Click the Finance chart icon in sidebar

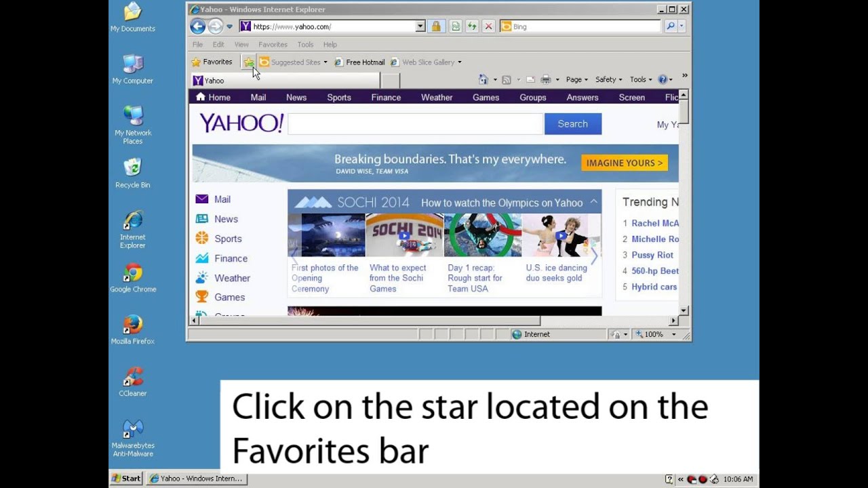[202, 258]
